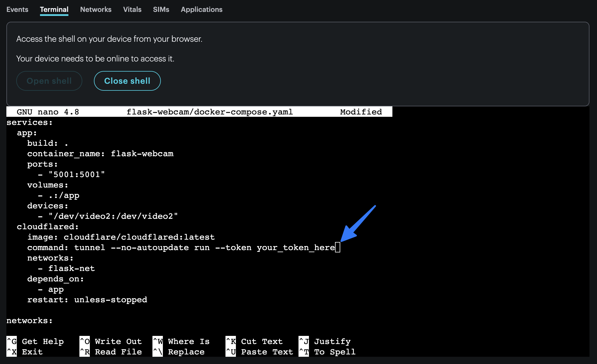This screenshot has height=364, width=597.
Task: Click the 'volumes:' line
Action: point(48,185)
